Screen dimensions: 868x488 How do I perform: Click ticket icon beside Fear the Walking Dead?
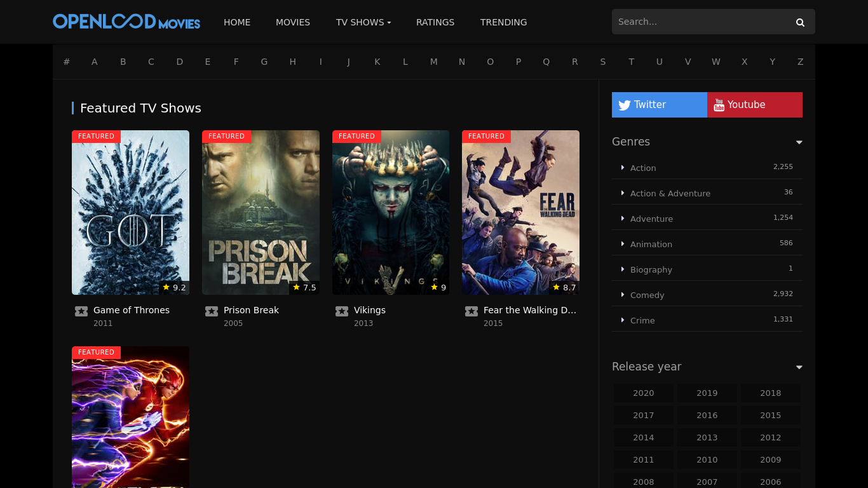coord(471,311)
